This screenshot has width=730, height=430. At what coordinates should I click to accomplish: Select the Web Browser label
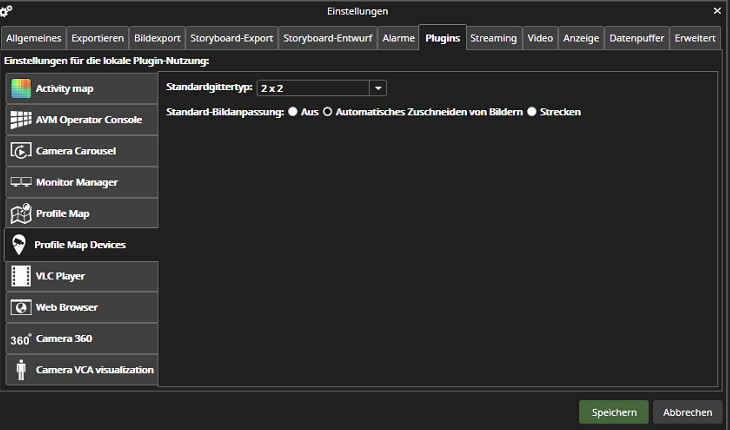point(67,307)
